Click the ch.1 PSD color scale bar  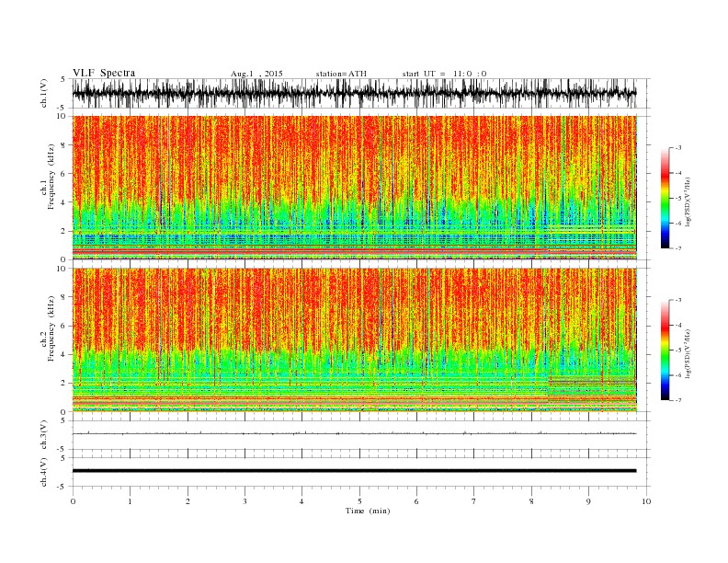pos(665,198)
